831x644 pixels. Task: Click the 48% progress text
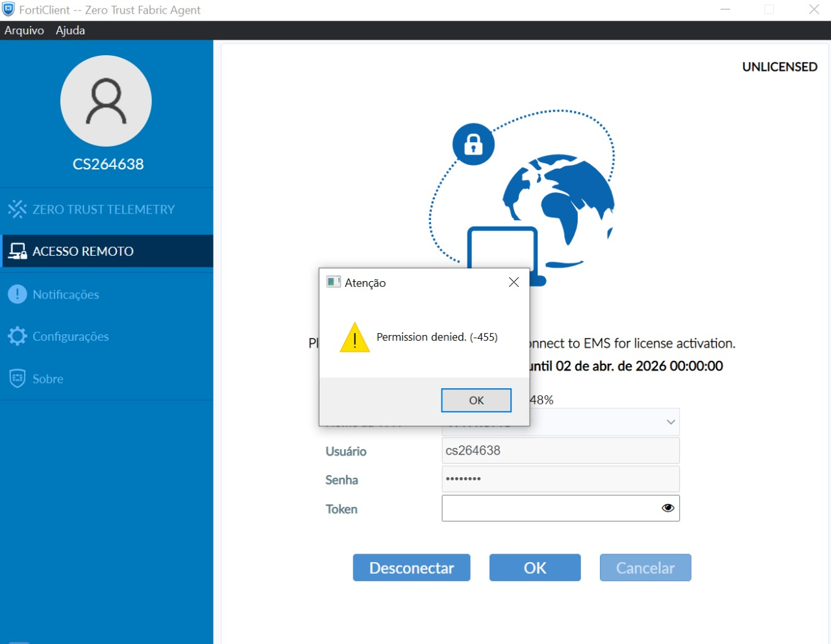pos(542,400)
